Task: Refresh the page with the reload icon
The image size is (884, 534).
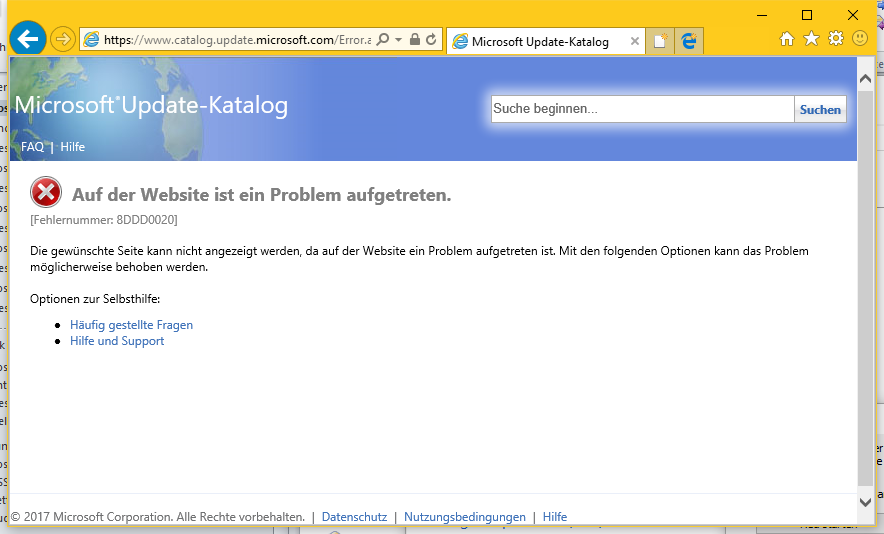Action: (431, 39)
